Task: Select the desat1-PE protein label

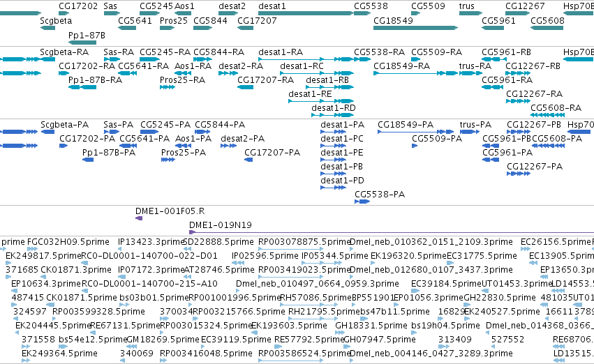Action: pos(342,153)
